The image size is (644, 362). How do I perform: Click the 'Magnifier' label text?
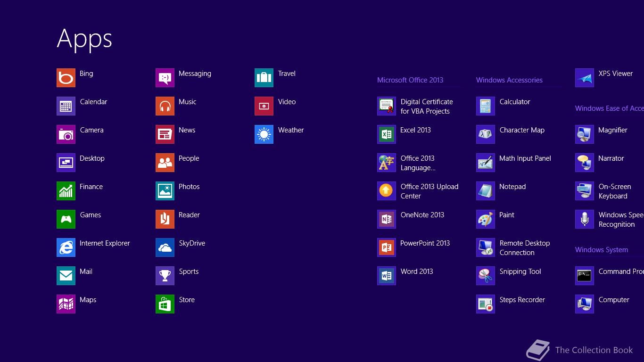613,130
